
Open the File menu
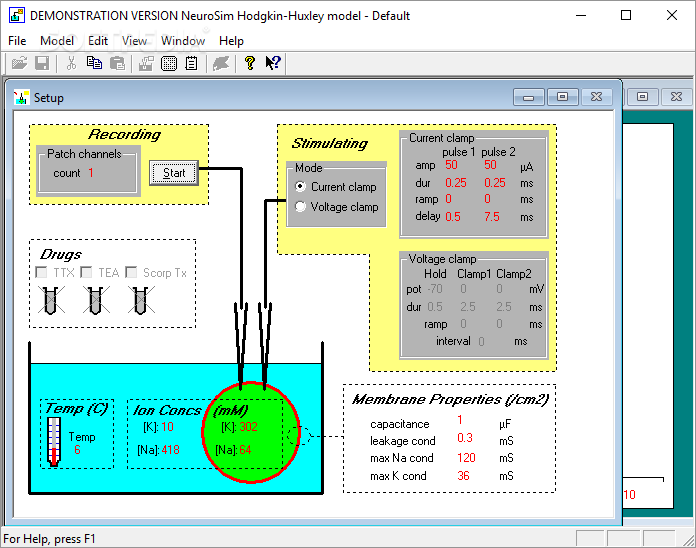pos(17,41)
